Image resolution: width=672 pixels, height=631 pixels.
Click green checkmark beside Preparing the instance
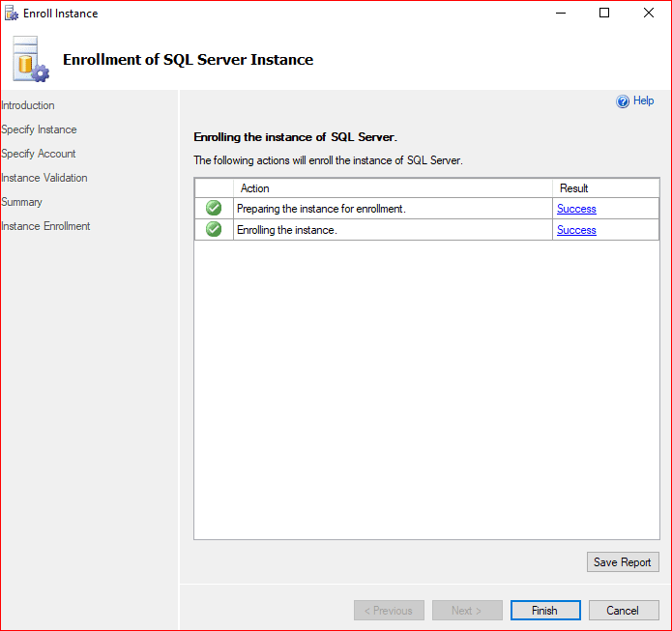pyautogui.click(x=214, y=209)
